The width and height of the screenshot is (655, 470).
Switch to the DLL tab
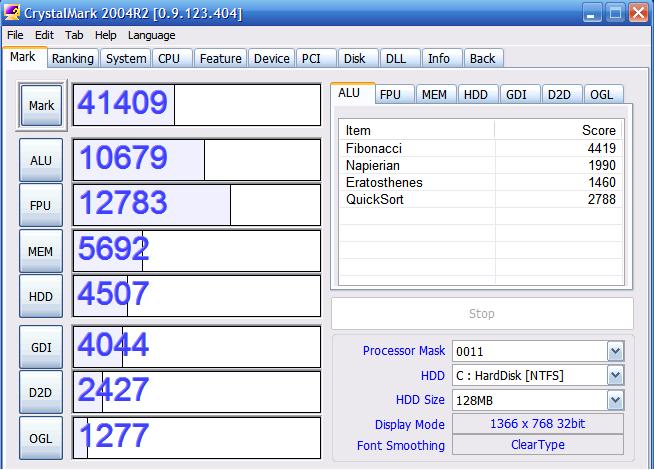coord(399,58)
